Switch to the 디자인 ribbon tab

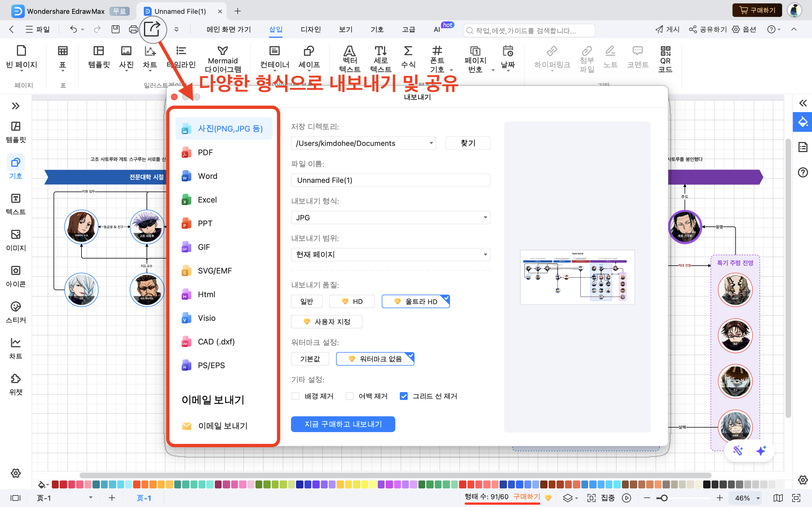coord(310,30)
